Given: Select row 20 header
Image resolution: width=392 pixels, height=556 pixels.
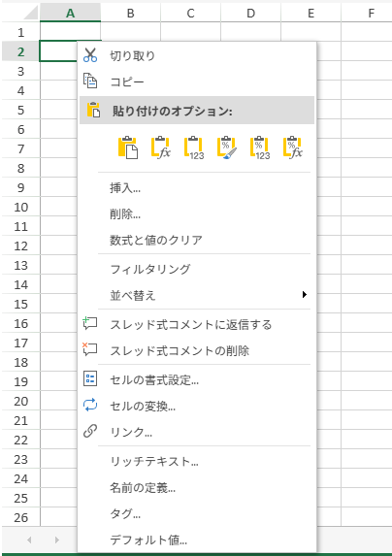Looking at the screenshot, I should click(21, 401).
